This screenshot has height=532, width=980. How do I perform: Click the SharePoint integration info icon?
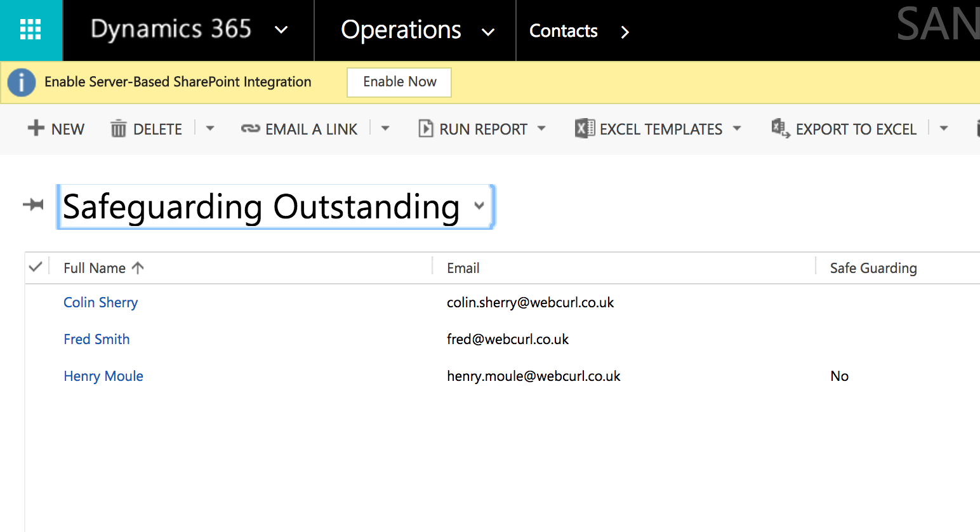[21, 82]
